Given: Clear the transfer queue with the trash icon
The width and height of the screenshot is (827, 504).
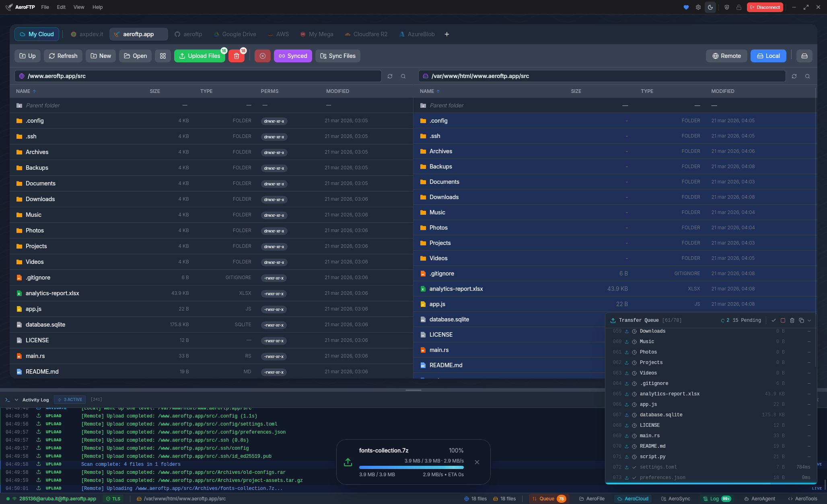Looking at the screenshot, I should pos(792,320).
